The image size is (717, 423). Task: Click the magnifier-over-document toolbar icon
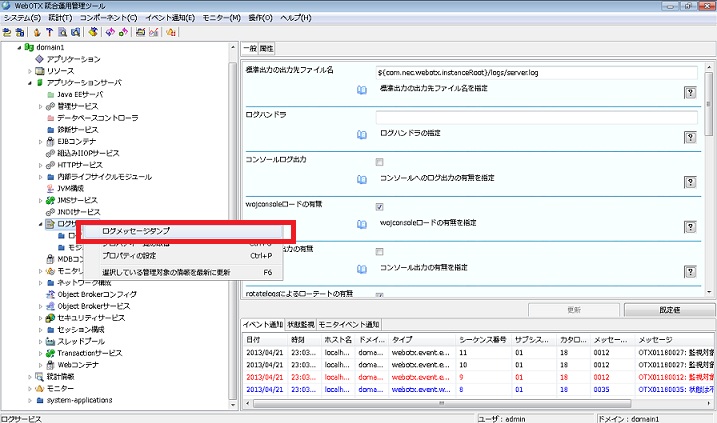point(63,32)
